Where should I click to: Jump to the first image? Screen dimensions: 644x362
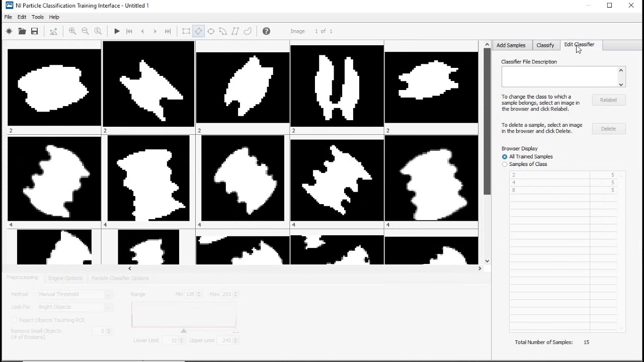tap(129, 31)
